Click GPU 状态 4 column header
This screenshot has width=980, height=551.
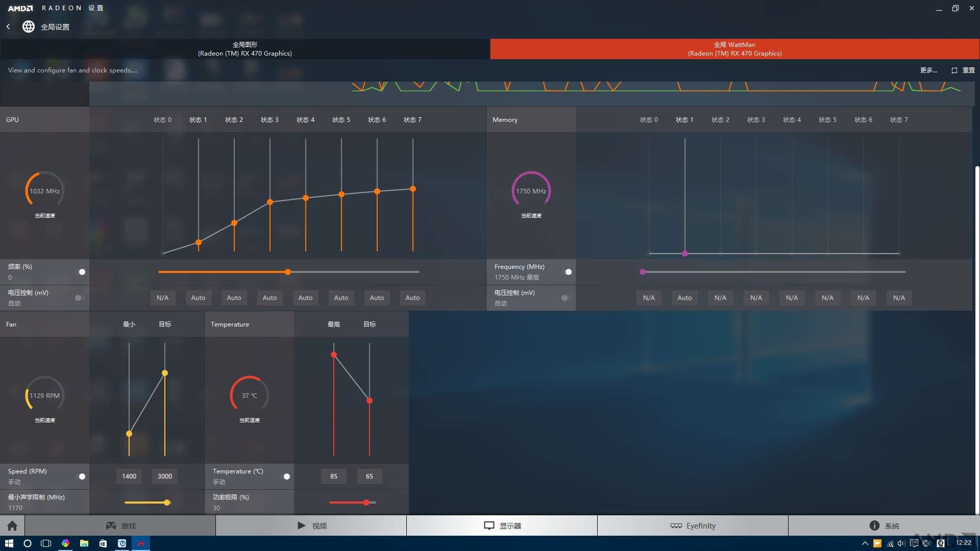coord(306,120)
